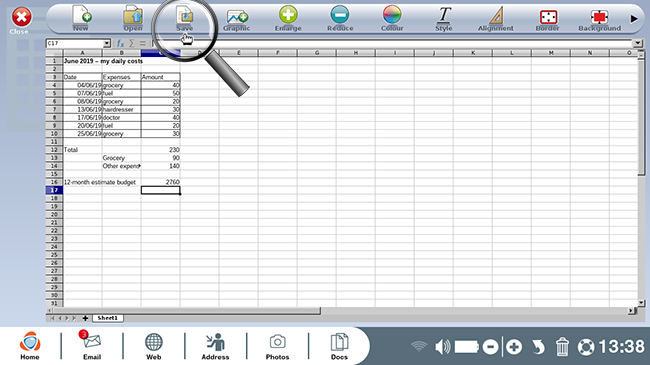Open the Style text options

pos(444,16)
